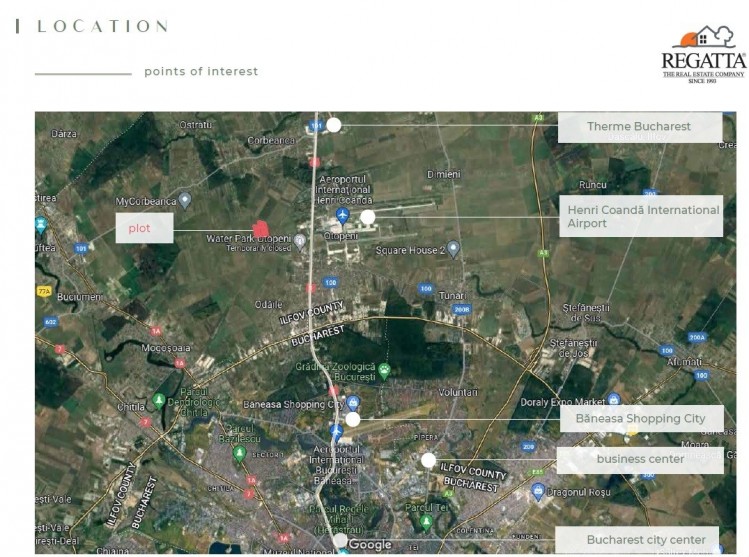Click the Bucharest city center label box
Viewport: 749px width, 557px height.
[x=637, y=540]
